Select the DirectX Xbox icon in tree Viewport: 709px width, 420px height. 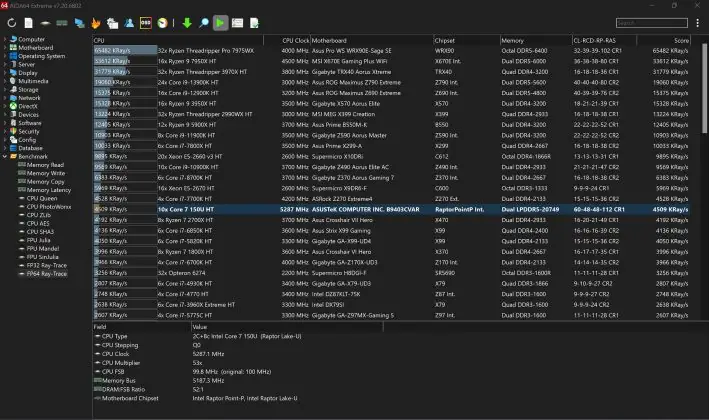coord(13,106)
